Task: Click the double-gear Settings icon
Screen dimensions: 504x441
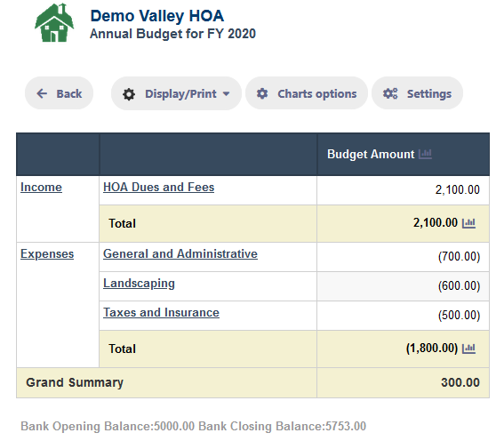Action: click(390, 93)
